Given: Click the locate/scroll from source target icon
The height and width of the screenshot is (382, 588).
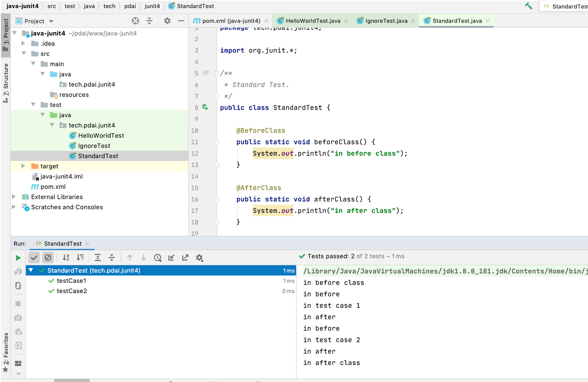Looking at the screenshot, I should pos(135,21).
